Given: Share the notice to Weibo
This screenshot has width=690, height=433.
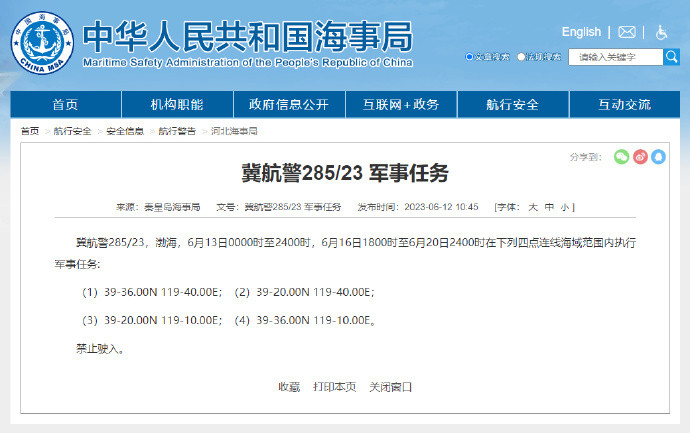Looking at the screenshot, I should pyautogui.click(x=640, y=157).
